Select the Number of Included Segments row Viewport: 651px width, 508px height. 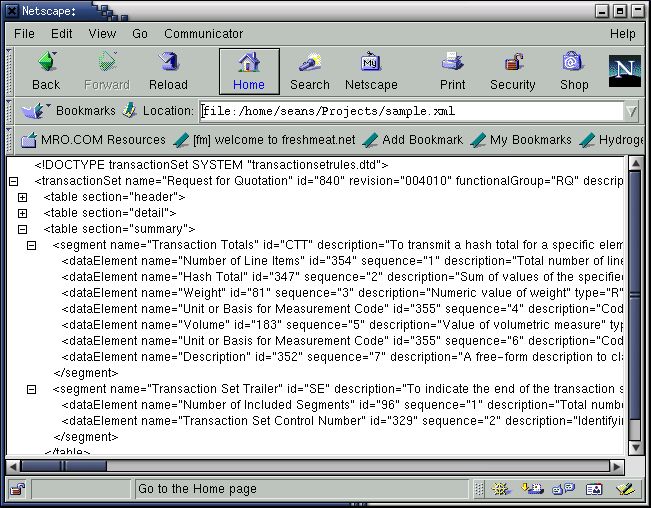click(342, 405)
